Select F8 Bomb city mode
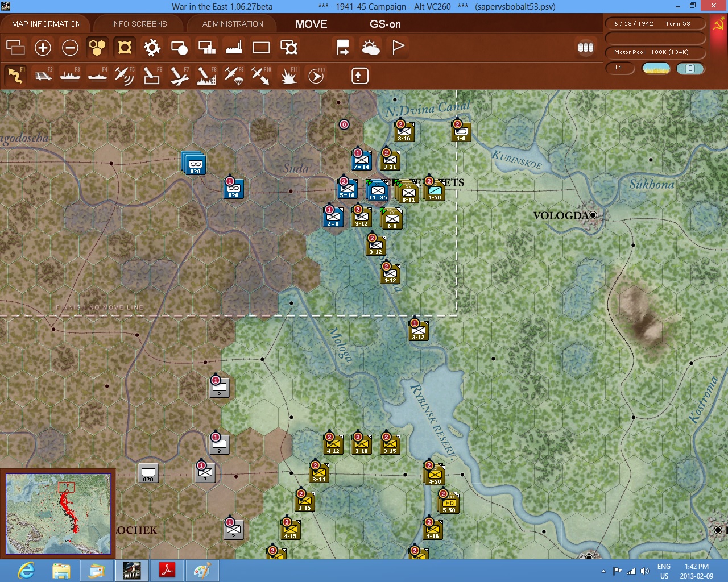The height and width of the screenshot is (582, 728). tap(206, 76)
